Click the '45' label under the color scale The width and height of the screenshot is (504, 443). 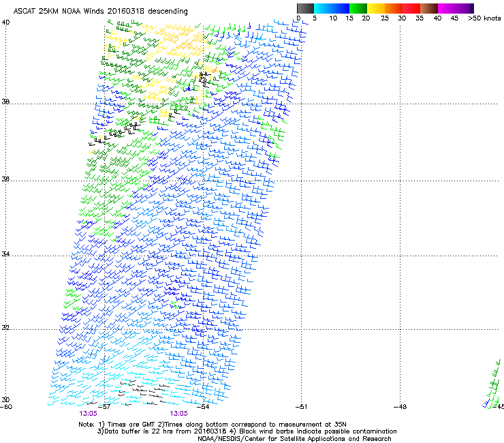(x=454, y=18)
